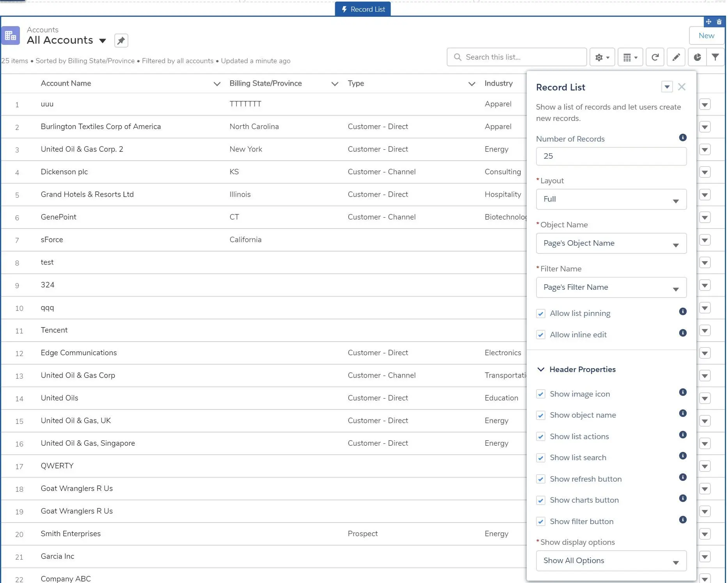Open United Oil & Gas, Singapore account
This screenshot has height=583, width=728.
coord(88,443)
